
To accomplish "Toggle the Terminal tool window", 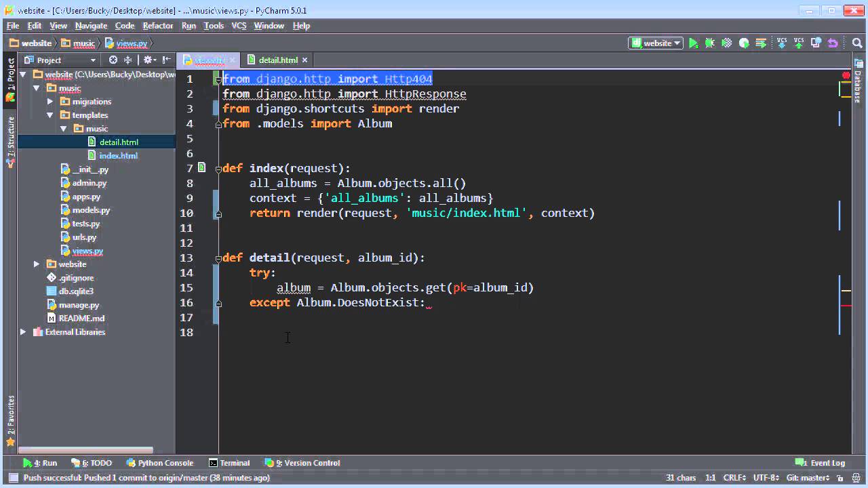I will pyautogui.click(x=229, y=463).
